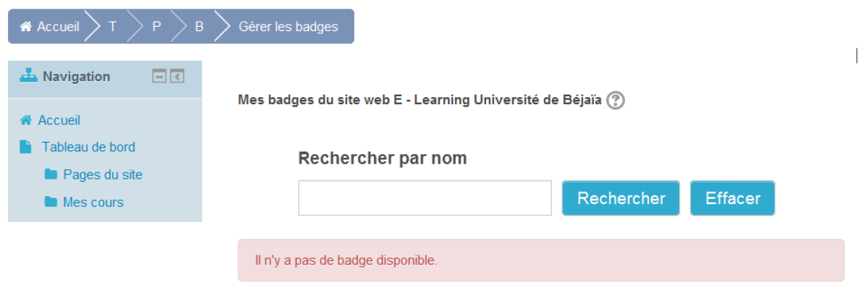Click the Gérer les badges breadcrumb
Viewport: 868px width, 304px height.
tap(288, 27)
